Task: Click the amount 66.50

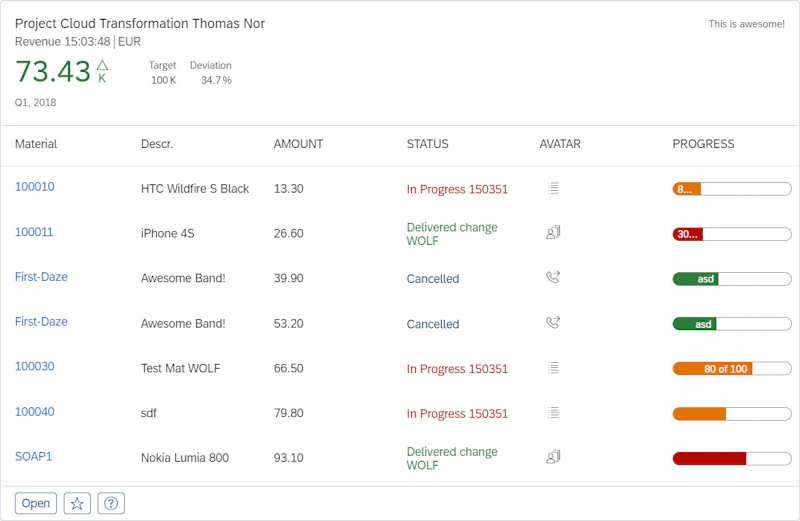Action: (x=289, y=368)
